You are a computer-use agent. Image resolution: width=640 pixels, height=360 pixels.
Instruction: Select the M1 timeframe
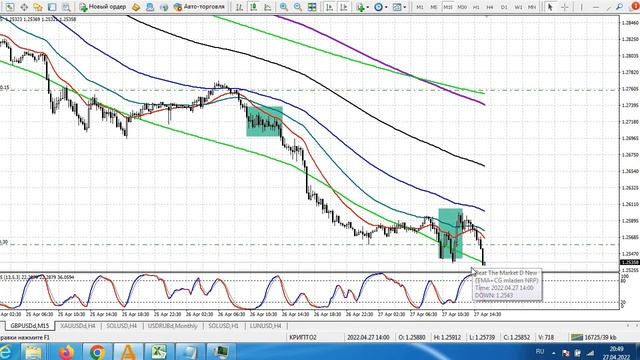(x=420, y=7)
